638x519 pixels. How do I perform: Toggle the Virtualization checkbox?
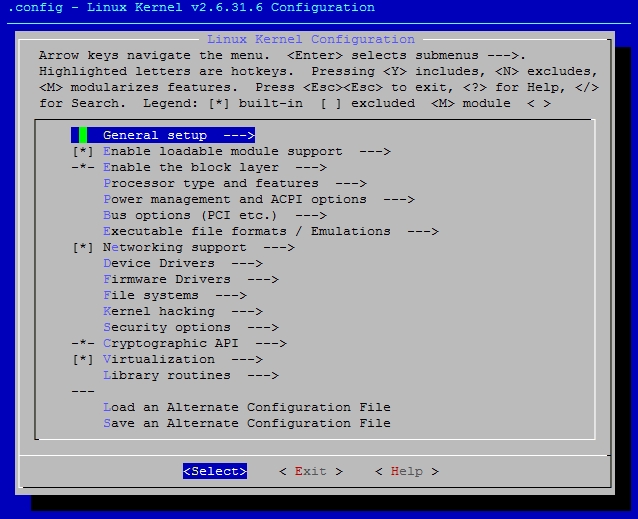click(83, 360)
